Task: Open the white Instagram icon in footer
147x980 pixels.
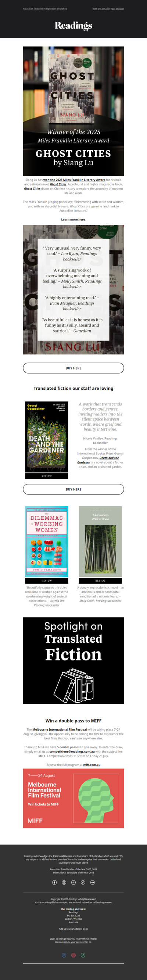Action: [64, 882]
